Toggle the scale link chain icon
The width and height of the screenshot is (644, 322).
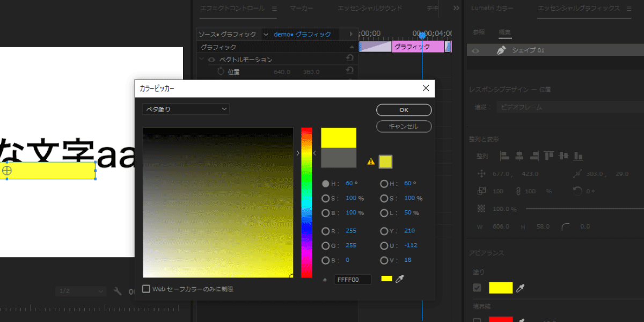[518, 191]
